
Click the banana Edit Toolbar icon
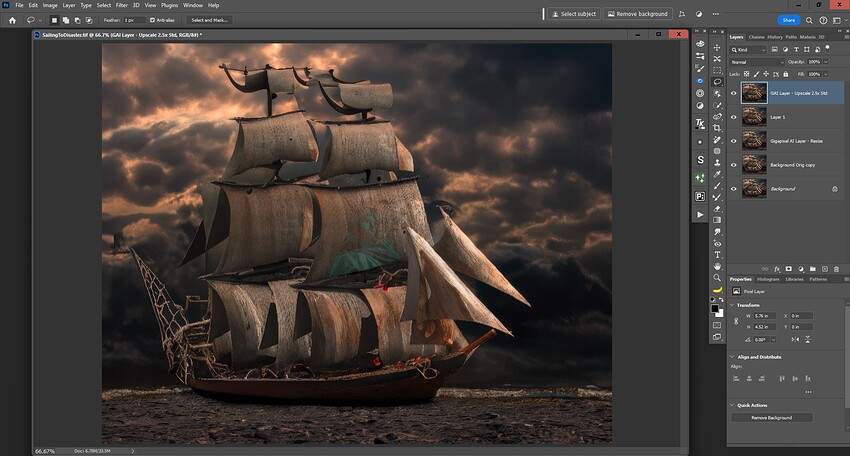[717, 290]
